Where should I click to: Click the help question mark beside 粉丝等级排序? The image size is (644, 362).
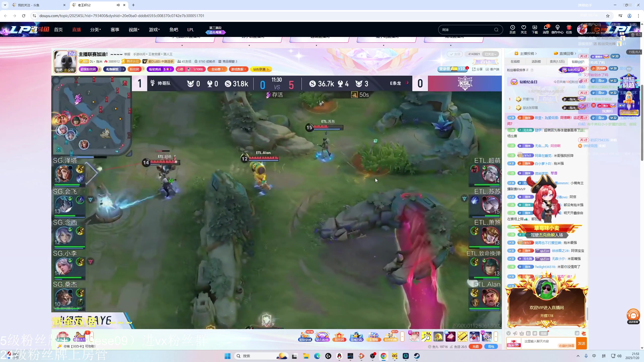[x=532, y=70]
